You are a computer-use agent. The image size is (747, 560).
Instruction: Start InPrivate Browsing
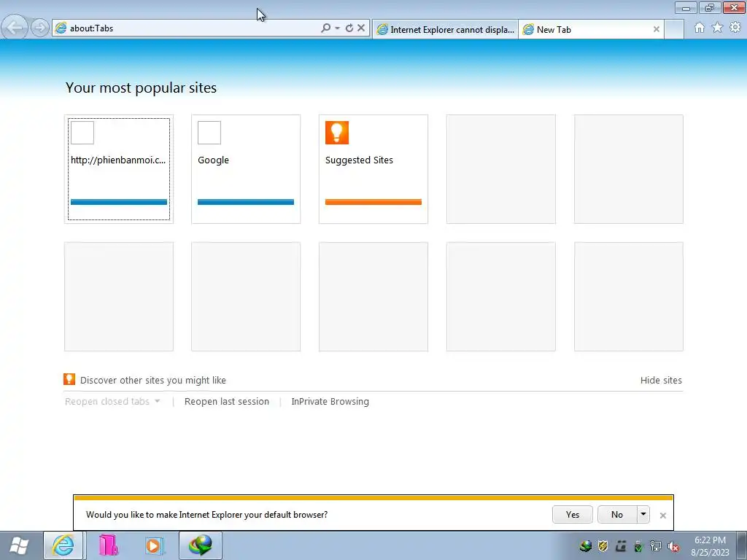(330, 402)
